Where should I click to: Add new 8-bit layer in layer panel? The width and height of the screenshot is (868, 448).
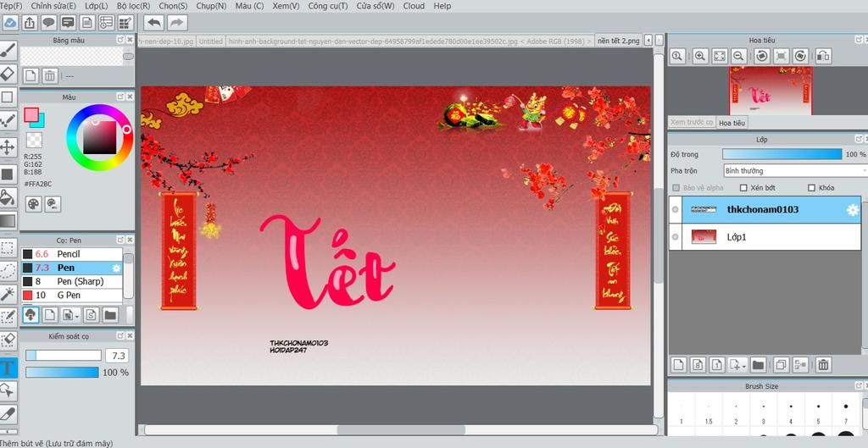click(698, 365)
